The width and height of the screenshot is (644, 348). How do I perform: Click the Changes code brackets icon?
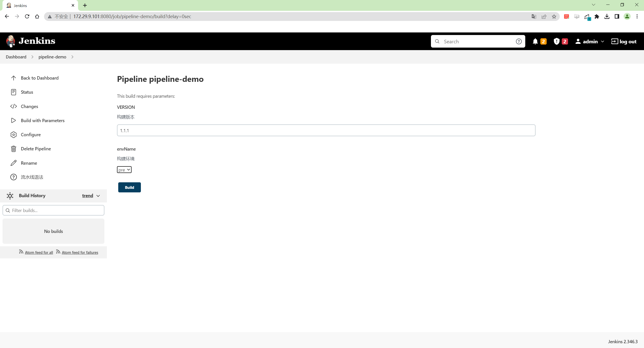14,107
